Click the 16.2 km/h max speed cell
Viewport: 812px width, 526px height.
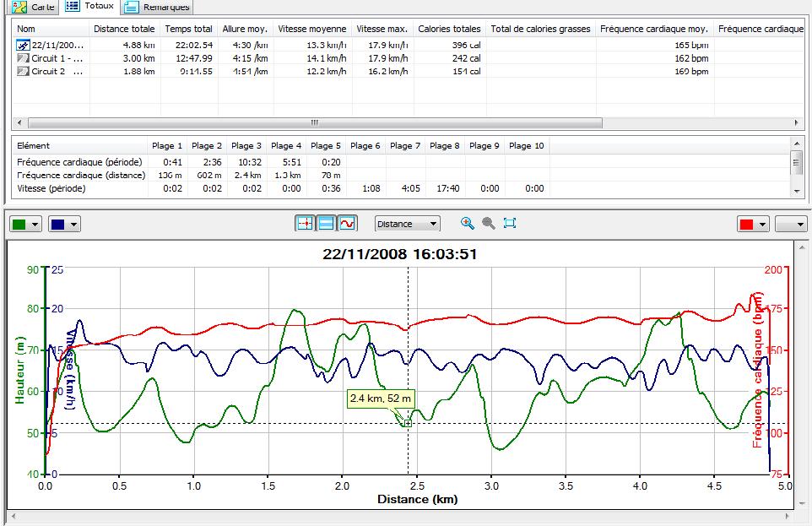[388, 71]
